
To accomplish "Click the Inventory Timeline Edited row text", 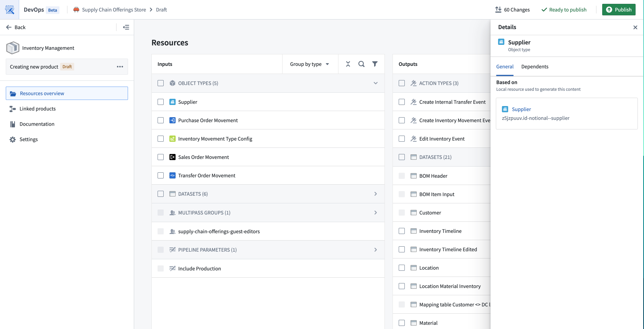I will [x=448, y=249].
